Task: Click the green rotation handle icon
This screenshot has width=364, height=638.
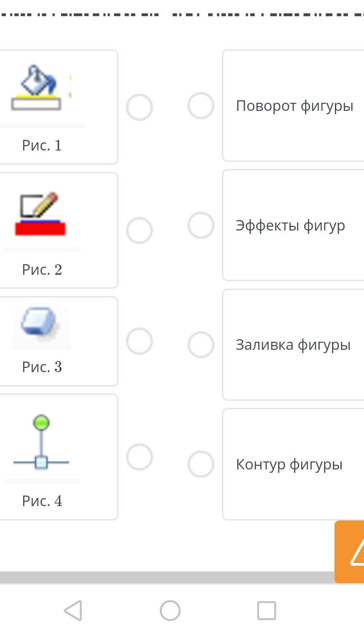Action: (x=41, y=423)
